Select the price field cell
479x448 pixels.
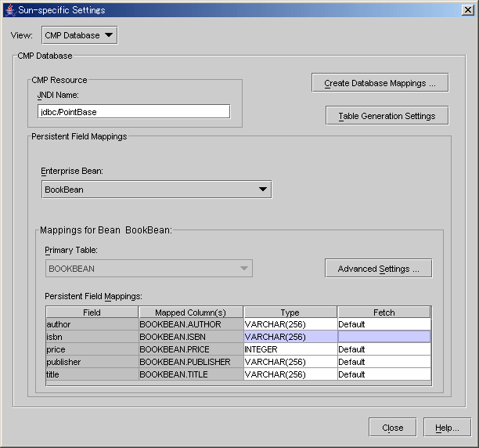tap(92, 349)
